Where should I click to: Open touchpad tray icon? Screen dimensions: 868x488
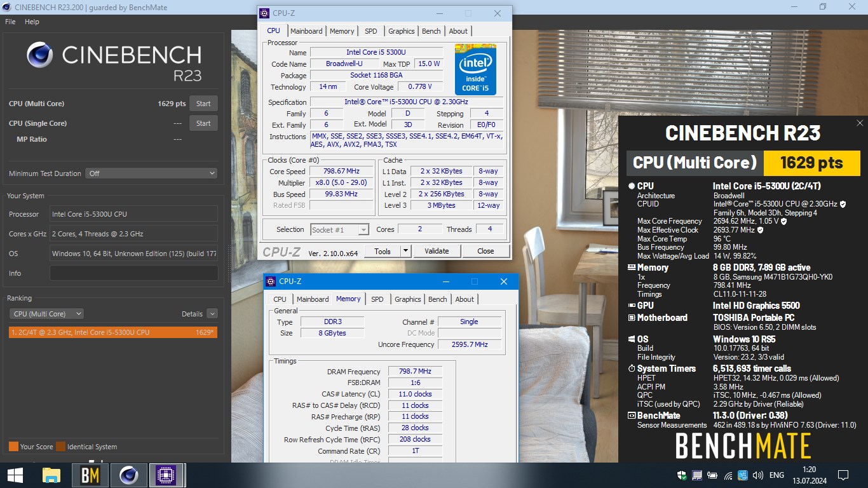click(697, 475)
